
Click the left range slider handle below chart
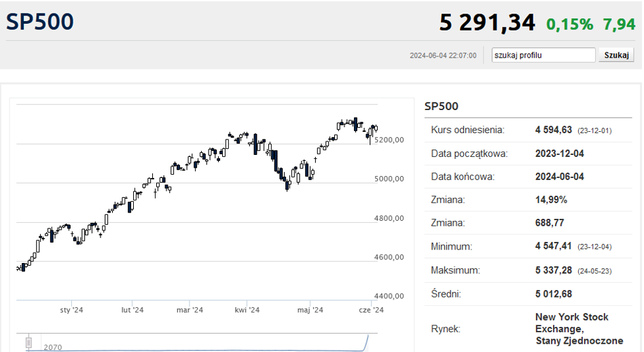(29, 342)
